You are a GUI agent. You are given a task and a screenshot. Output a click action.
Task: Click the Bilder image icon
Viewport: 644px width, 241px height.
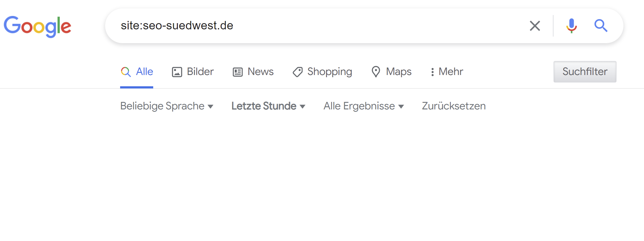pos(177,72)
